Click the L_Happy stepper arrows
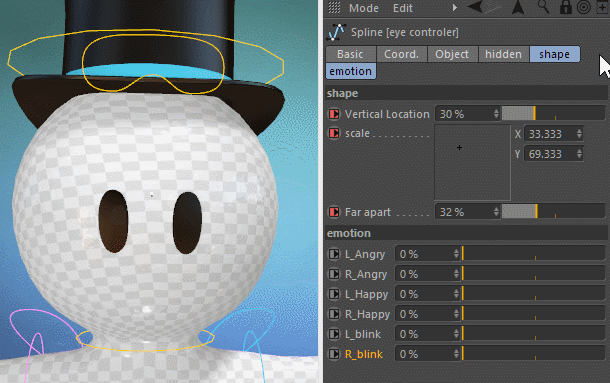The image size is (610, 383). (x=456, y=294)
